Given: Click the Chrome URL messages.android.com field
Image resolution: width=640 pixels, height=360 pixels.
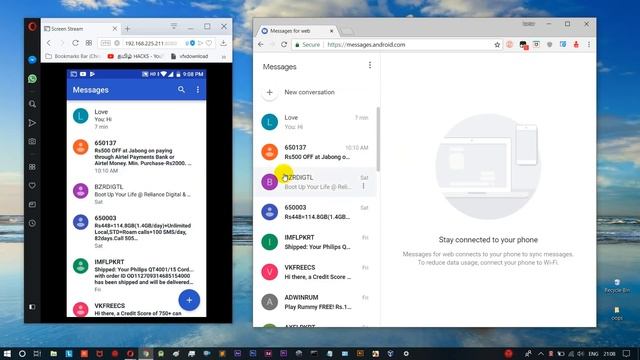Looking at the screenshot, I should [366, 44].
